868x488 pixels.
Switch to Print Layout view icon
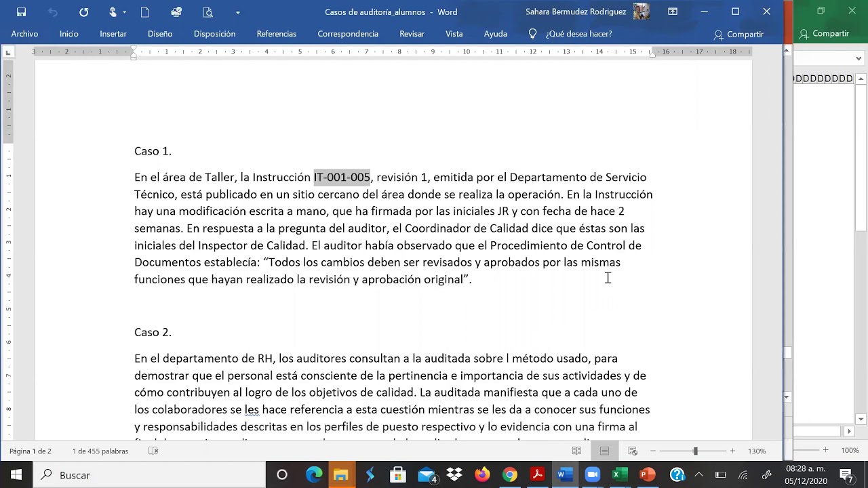click(x=604, y=451)
